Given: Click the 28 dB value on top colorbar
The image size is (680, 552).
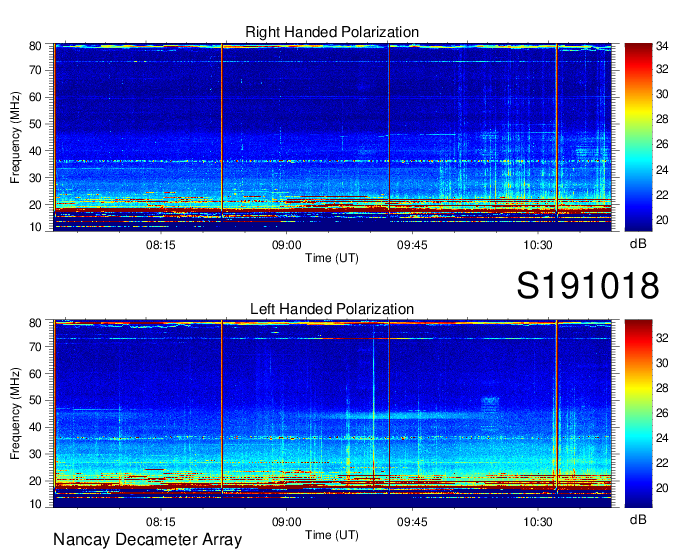Looking at the screenshot, I should coord(662,119).
